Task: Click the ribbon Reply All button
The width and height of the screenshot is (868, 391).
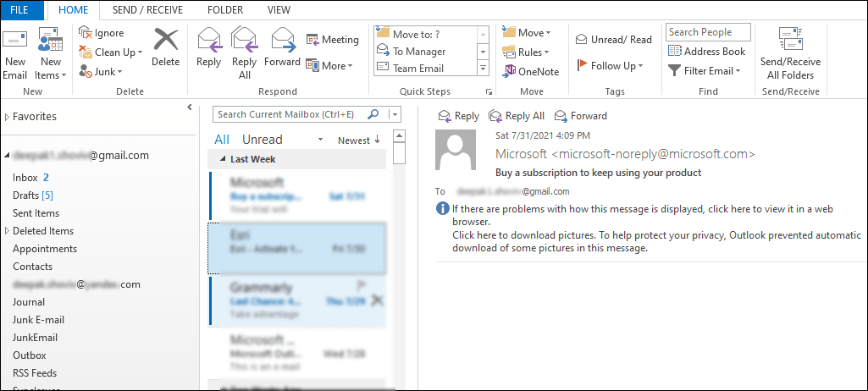Action: [244, 53]
